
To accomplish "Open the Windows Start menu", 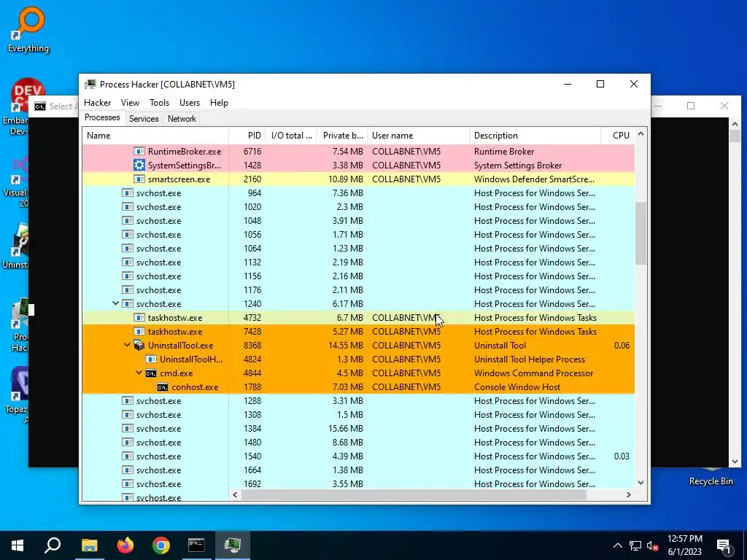I will 18,545.
